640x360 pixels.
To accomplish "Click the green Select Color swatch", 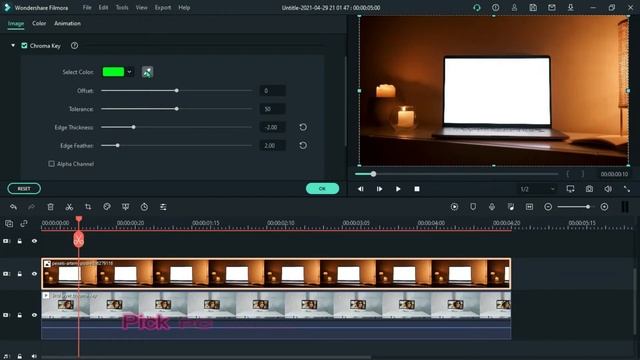I will (x=113, y=72).
